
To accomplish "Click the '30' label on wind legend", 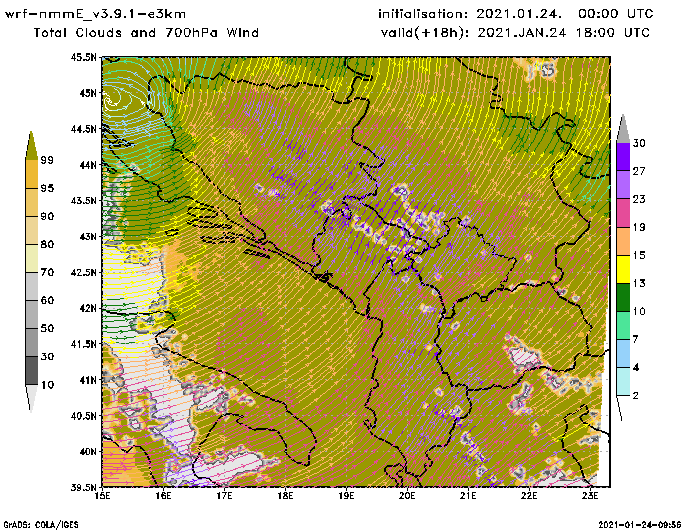I will point(639,143).
